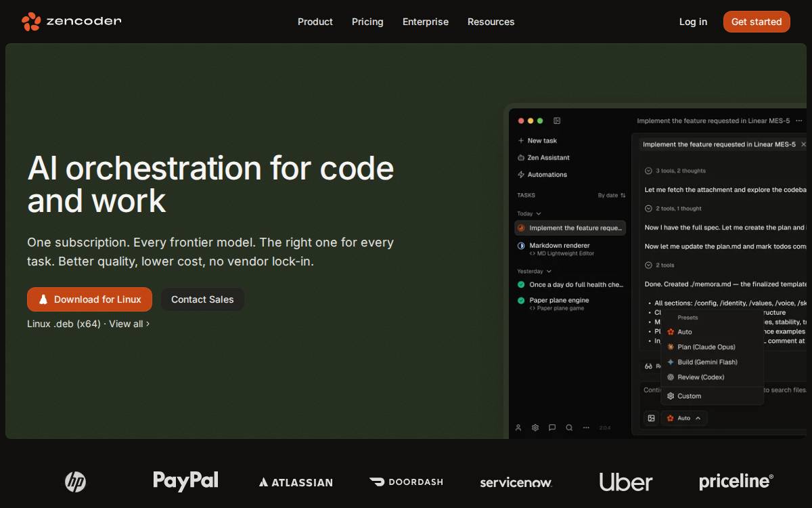Change task sorting via By date

point(612,195)
